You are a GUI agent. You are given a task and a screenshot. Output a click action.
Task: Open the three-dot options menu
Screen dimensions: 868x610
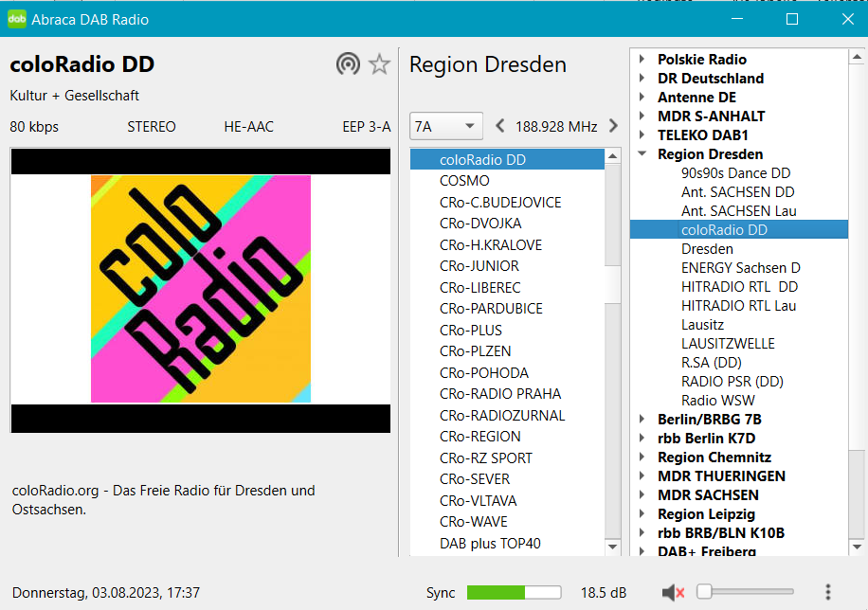(x=828, y=592)
